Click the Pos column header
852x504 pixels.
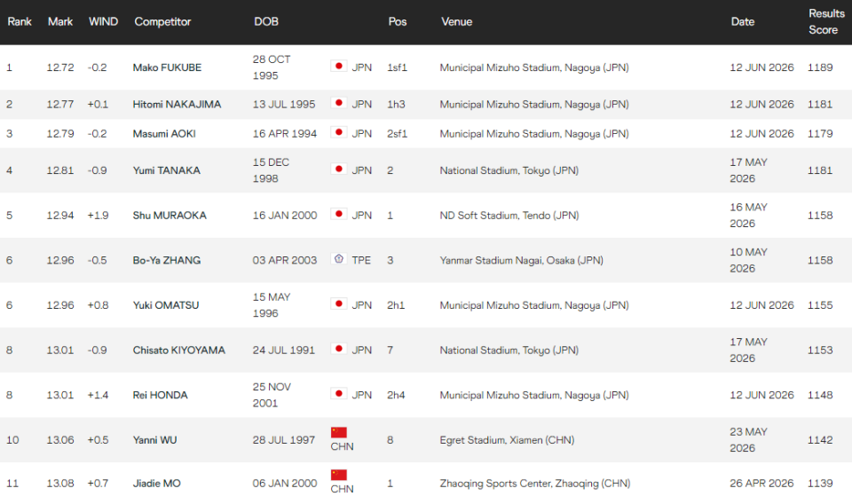tap(398, 21)
